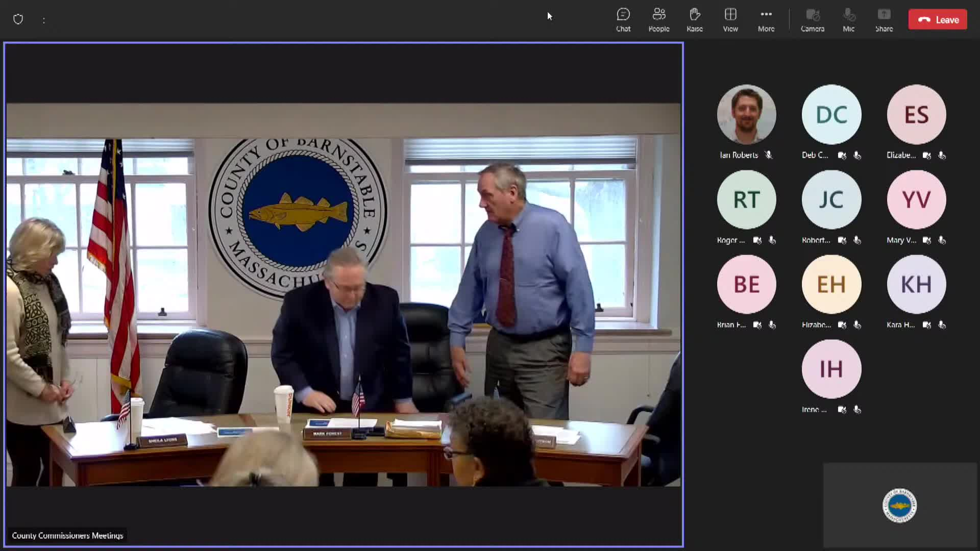
Task: Open the kebab menu near the shield icon
Action: click(43, 19)
